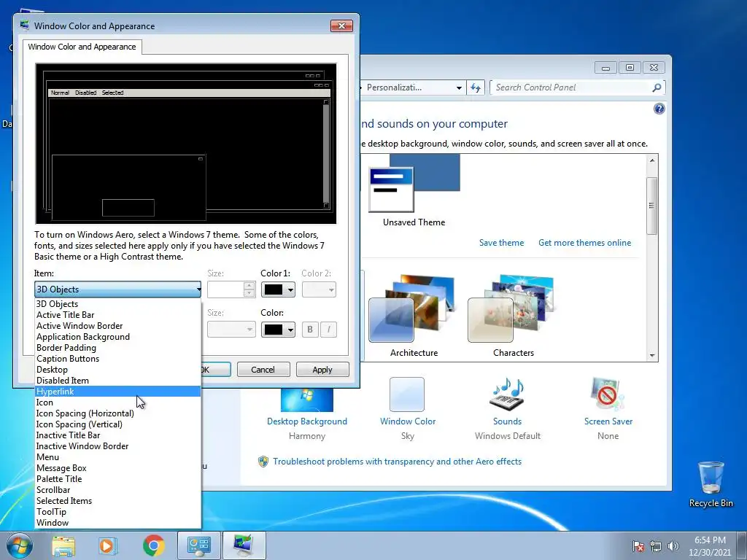Screen dimensions: 747x560
Task: Open the Color 2 dropdown
Action: click(319, 289)
